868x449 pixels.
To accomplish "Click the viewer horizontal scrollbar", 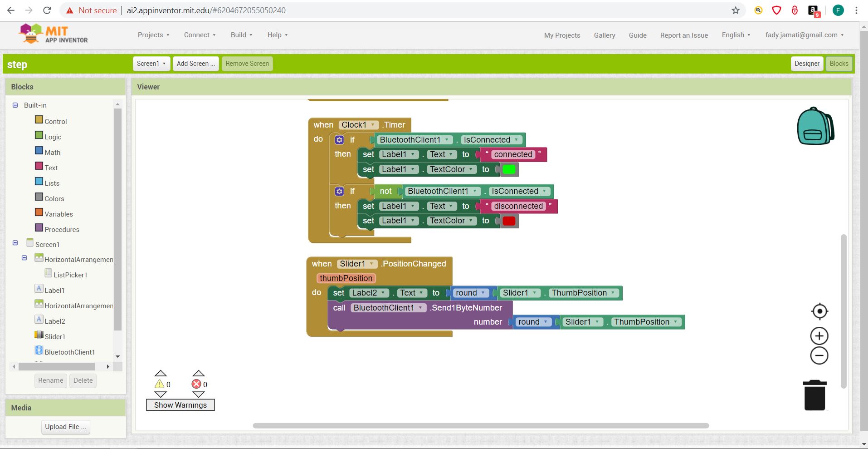I will (481, 426).
